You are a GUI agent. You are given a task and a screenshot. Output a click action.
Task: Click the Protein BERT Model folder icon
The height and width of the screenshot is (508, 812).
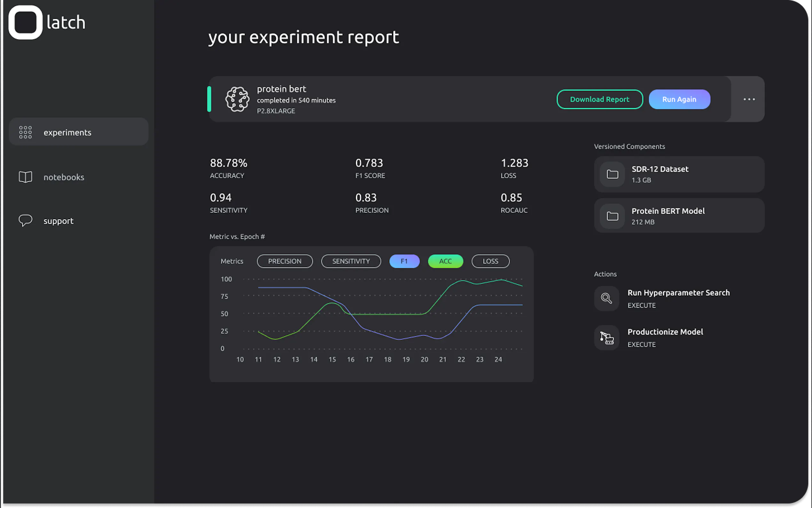612,216
